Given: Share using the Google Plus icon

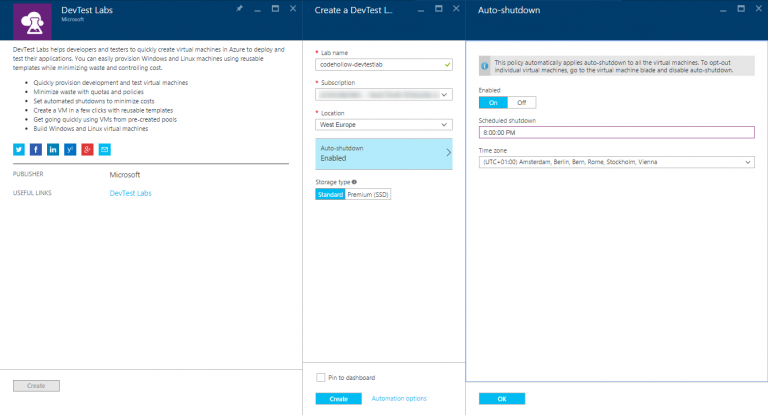Looking at the screenshot, I should coord(87,149).
